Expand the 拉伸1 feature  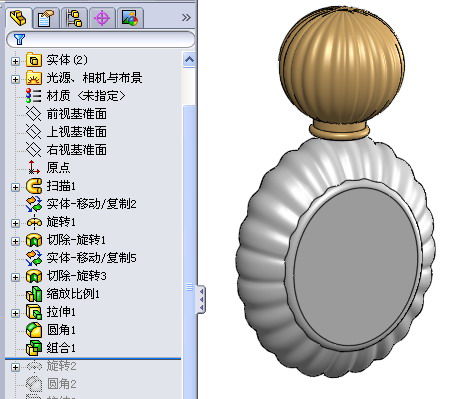click(x=15, y=313)
